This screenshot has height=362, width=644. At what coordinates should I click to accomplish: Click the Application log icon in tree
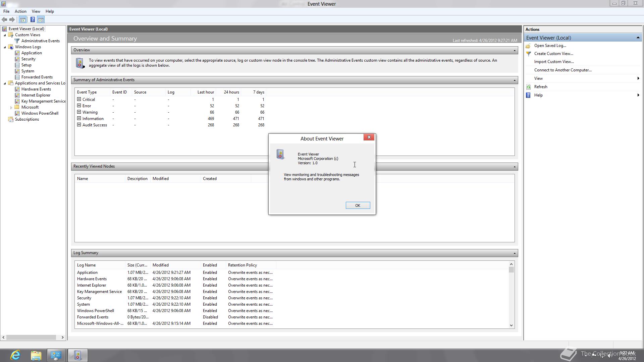pos(17,53)
